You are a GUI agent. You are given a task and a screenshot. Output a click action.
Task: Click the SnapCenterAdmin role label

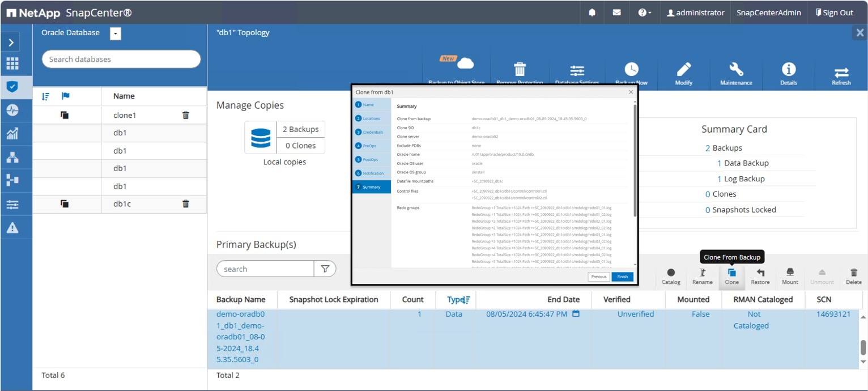769,12
